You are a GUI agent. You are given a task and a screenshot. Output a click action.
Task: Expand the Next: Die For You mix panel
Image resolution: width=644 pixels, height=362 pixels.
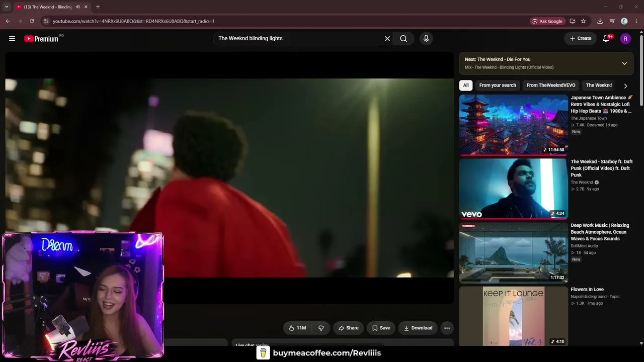(x=624, y=63)
